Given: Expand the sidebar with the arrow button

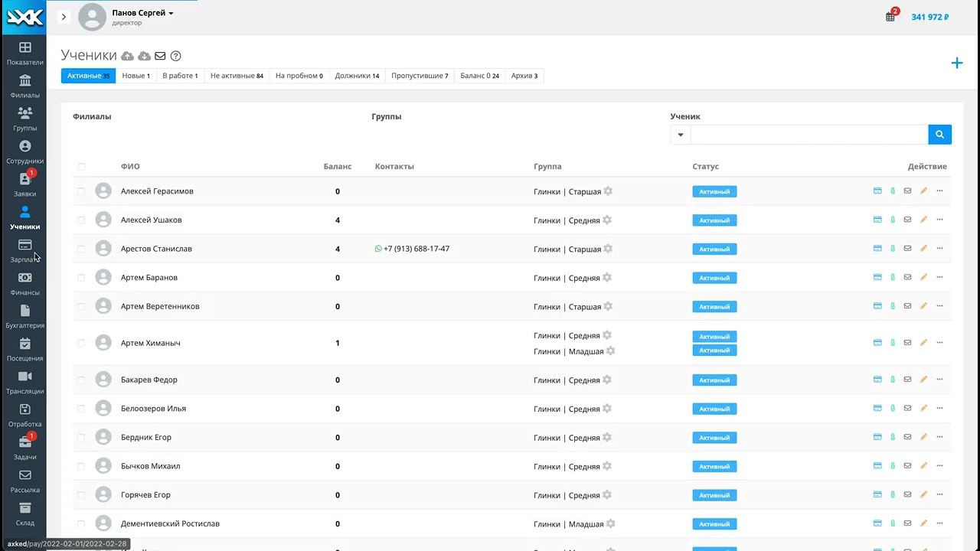Looking at the screenshot, I should click(64, 17).
